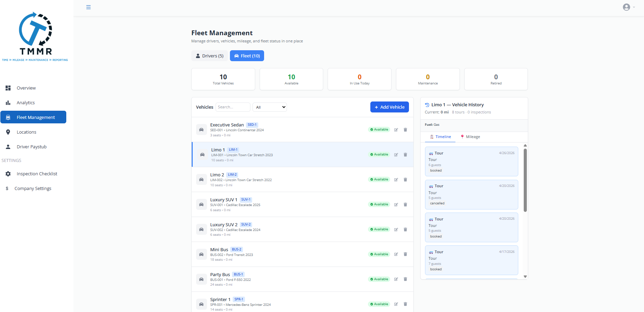Delete Party Bus vehicle
Viewport: 644px width, 312px height.
point(406,279)
